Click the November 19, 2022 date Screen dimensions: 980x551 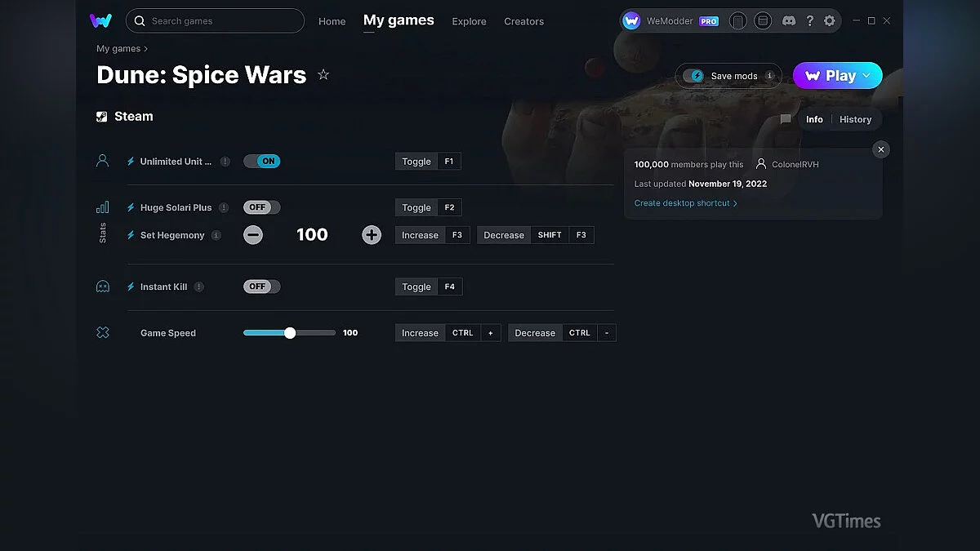tap(728, 184)
